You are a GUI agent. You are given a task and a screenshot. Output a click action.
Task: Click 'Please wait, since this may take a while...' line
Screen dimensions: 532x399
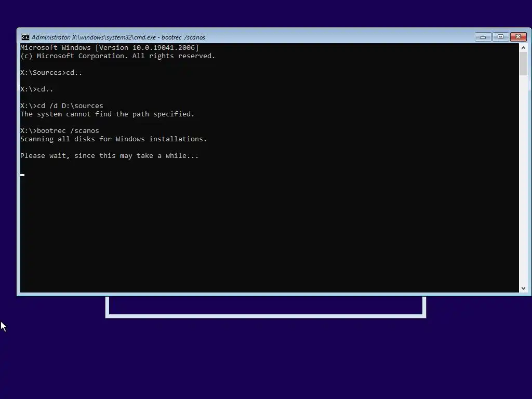click(x=109, y=156)
